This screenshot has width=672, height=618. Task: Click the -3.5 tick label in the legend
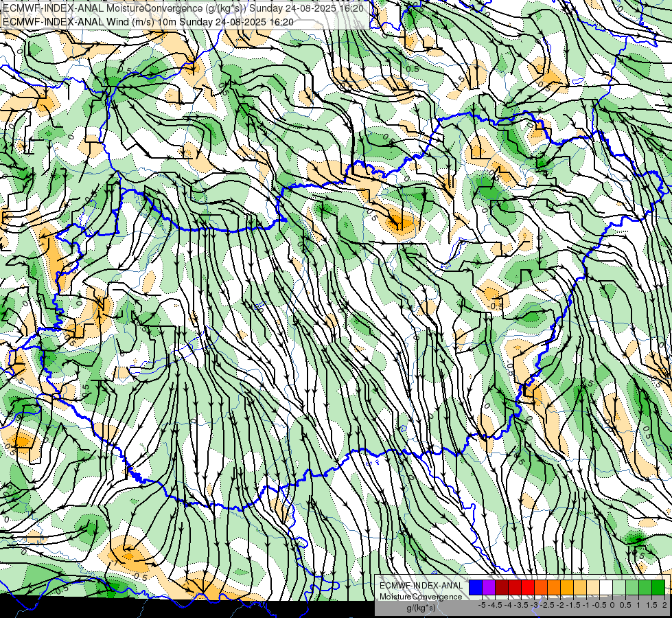521,605
